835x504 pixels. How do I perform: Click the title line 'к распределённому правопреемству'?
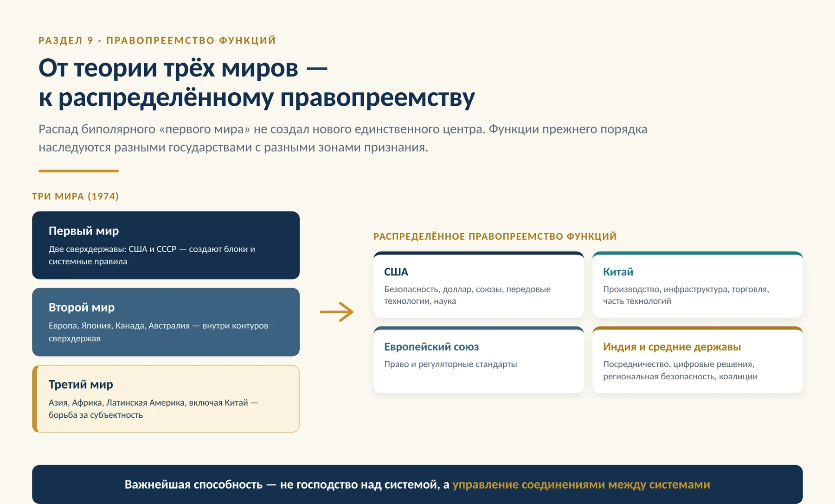pos(257,98)
